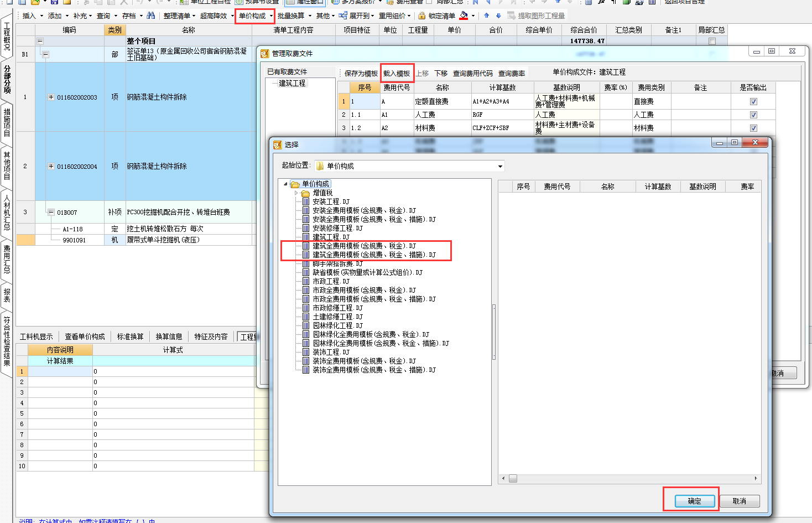This screenshot has height=523, width=812.
Task: Click the file icon of 园林绿化工程.DJ
Action: pyautogui.click(x=306, y=325)
